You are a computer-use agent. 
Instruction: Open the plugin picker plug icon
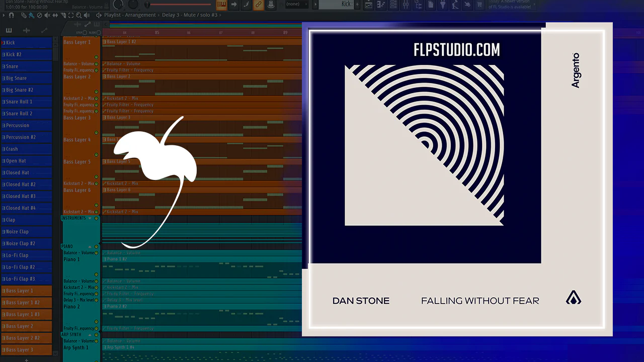[443, 5]
